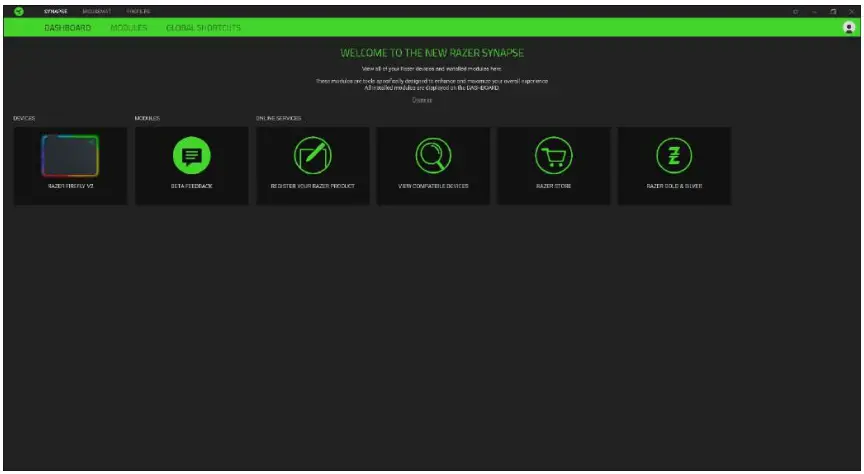Click the Register Your Razer Product pencil icon

pos(312,155)
